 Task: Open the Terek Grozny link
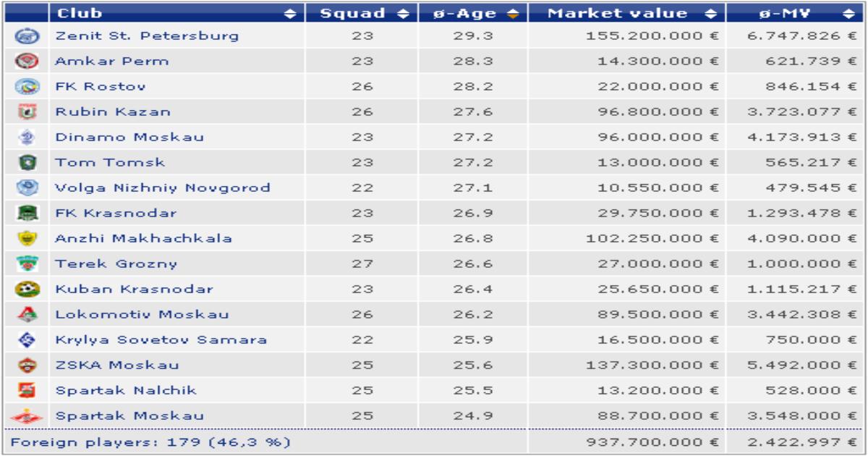pos(116,264)
